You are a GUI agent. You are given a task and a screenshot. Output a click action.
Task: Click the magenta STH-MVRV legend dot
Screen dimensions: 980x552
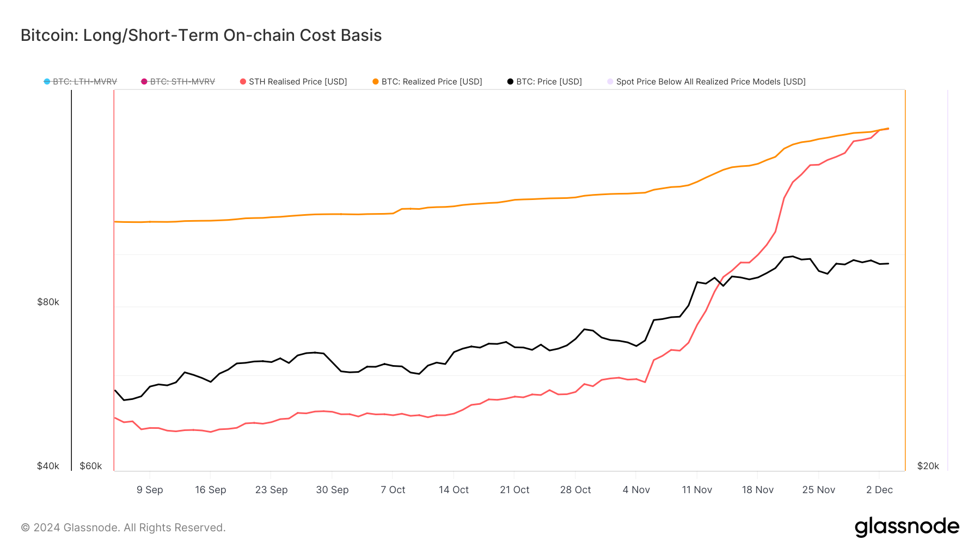coord(144,82)
